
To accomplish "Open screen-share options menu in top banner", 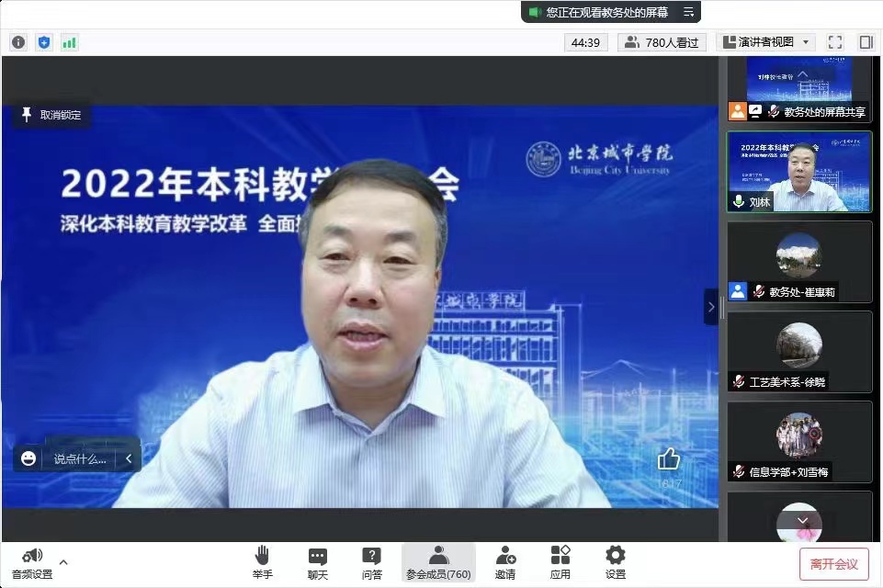I will [x=688, y=12].
